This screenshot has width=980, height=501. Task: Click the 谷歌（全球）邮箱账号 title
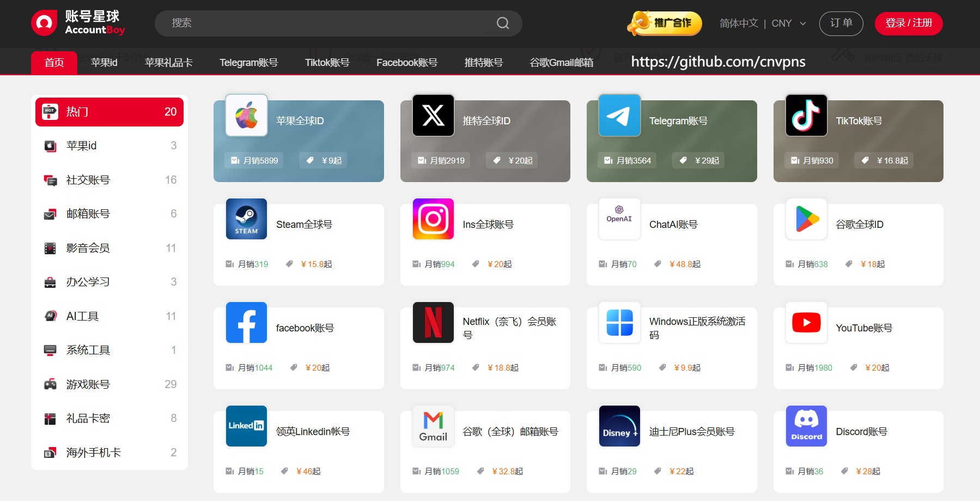click(x=510, y=432)
